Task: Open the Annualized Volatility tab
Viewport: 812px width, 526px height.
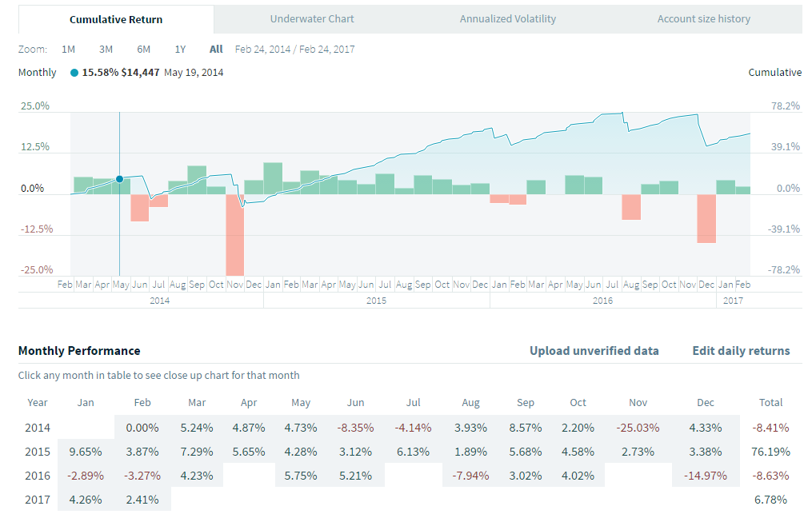Action: point(507,18)
